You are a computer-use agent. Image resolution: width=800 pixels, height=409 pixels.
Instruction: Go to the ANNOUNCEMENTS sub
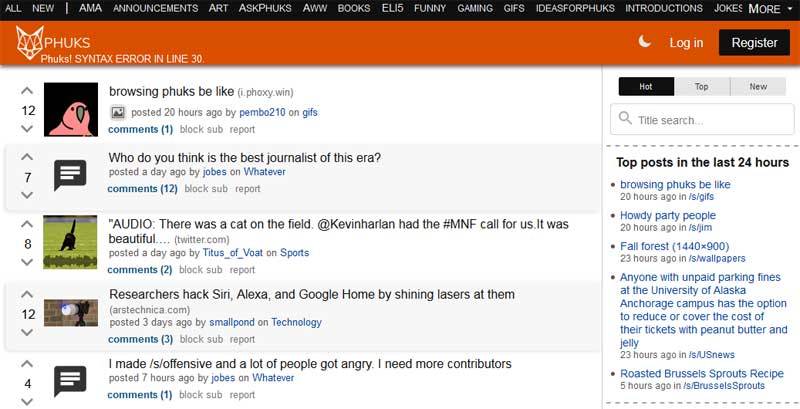click(x=155, y=8)
